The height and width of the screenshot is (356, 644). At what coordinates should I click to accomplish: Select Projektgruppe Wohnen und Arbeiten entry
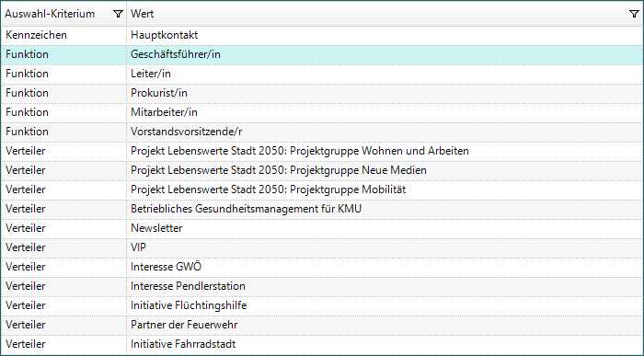click(x=385, y=151)
